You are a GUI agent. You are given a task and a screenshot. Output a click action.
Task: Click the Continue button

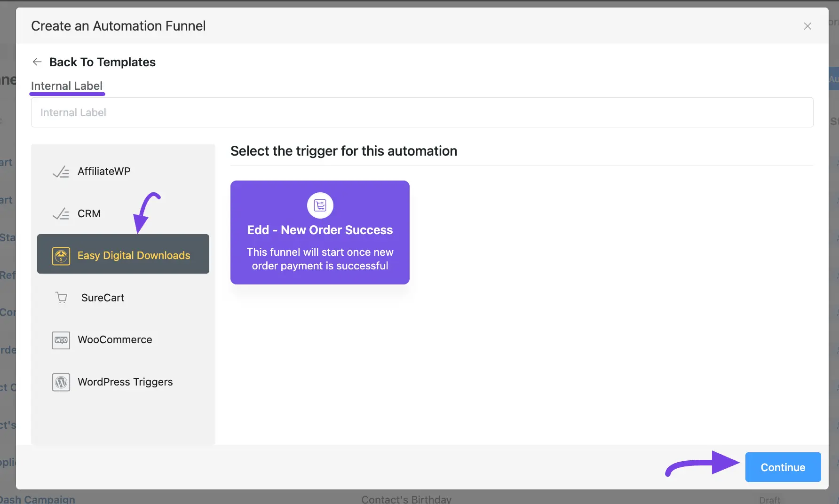click(x=783, y=467)
